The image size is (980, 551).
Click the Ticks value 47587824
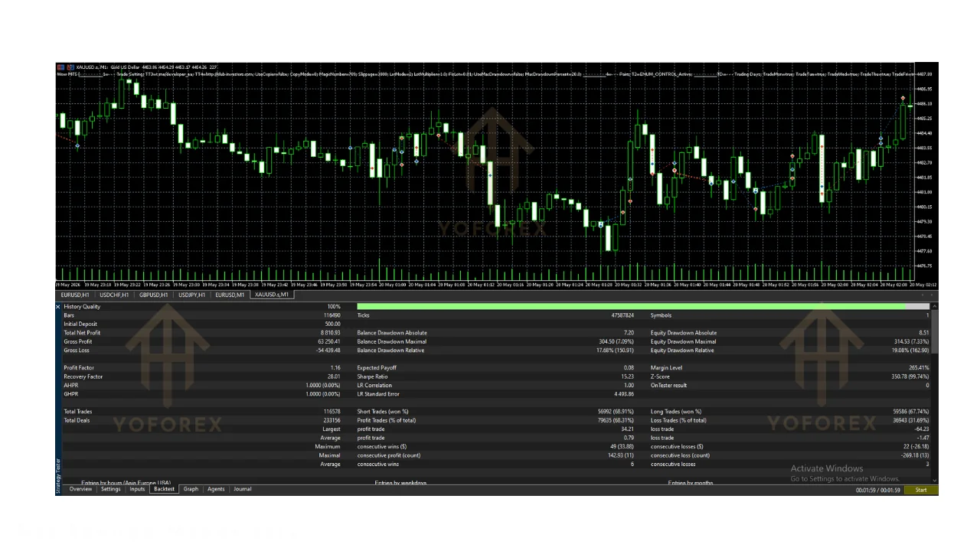point(621,315)
